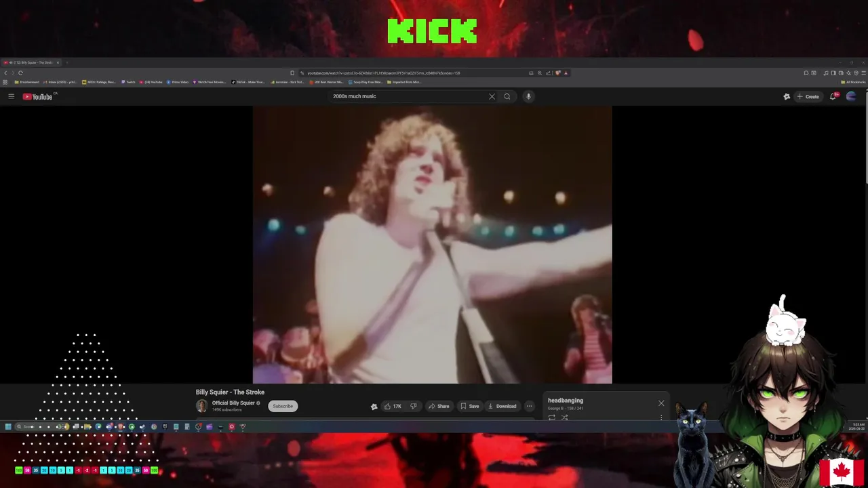This screenshot has height=488, width=868.
Task: Click the Windows taskbar search box
Action: (x=41, y=427)
